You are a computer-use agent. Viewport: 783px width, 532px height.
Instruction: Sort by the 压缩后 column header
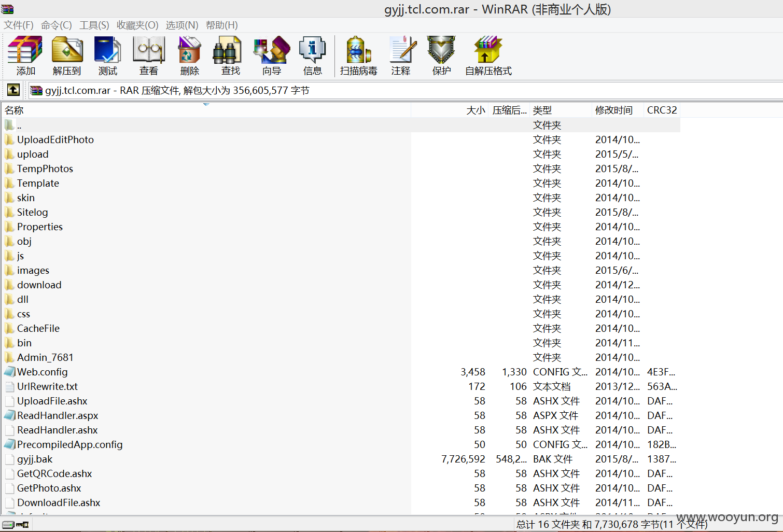(x=509, y=110)
